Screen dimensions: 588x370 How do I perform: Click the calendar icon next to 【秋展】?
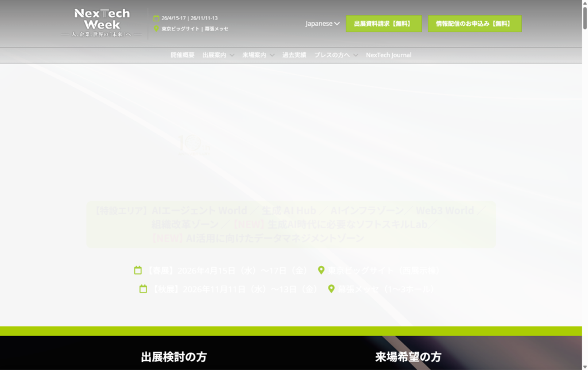pyautogui.click(x=144, y=289)
